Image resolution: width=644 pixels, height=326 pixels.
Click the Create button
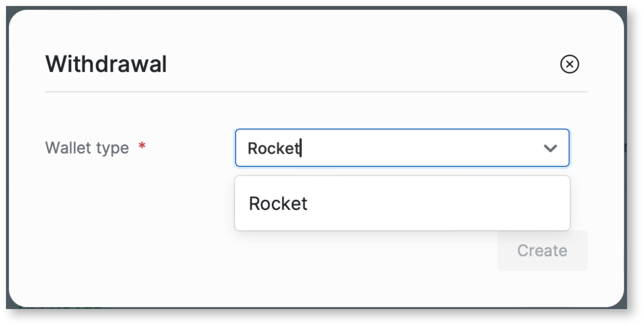(x=542, y=251)
